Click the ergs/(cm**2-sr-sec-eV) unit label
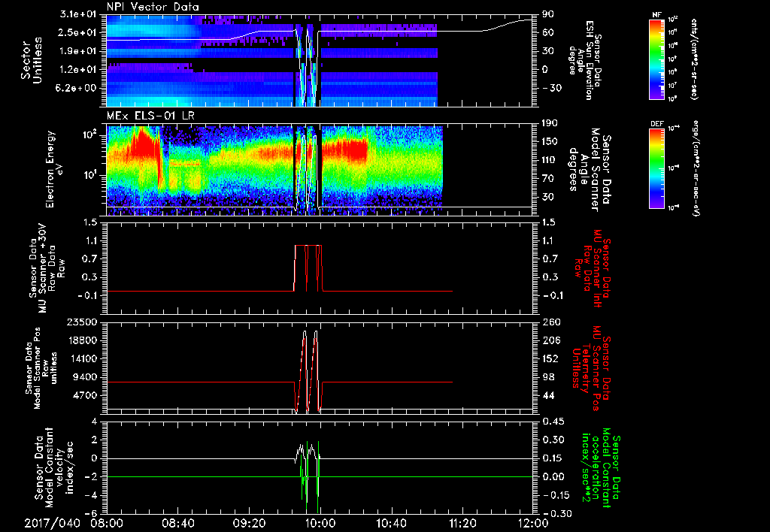Viewport: 770px width, 532px height. click(696, 168)
